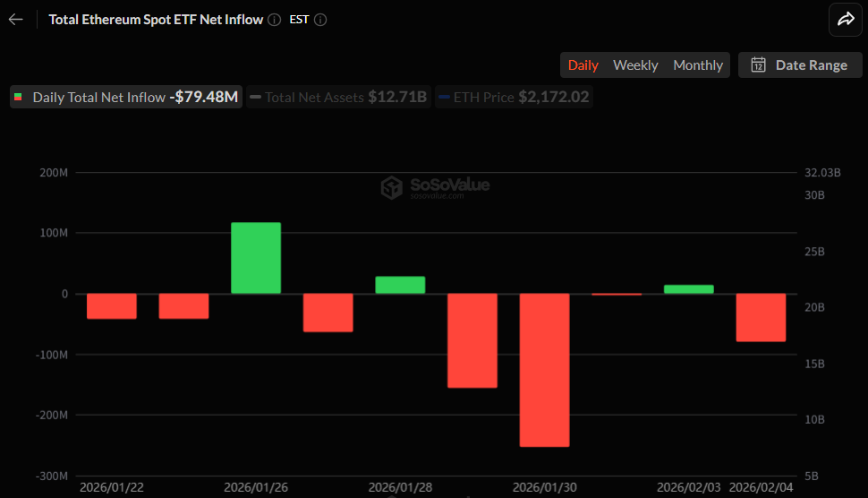
Task: Click the calendar icon in Date Range
Action: pyautogui.click(x=758, y=64)
